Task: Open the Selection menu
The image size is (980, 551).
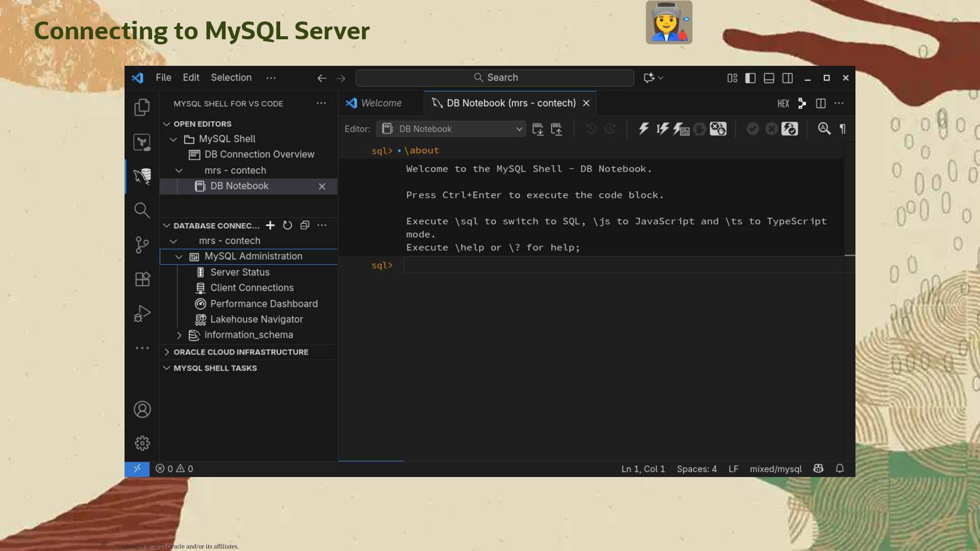Action: [231, 78]
